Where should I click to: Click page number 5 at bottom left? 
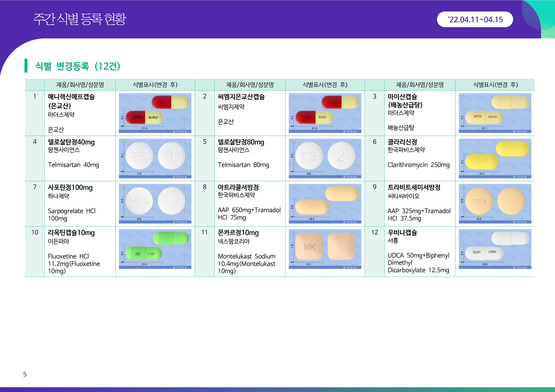25,374
